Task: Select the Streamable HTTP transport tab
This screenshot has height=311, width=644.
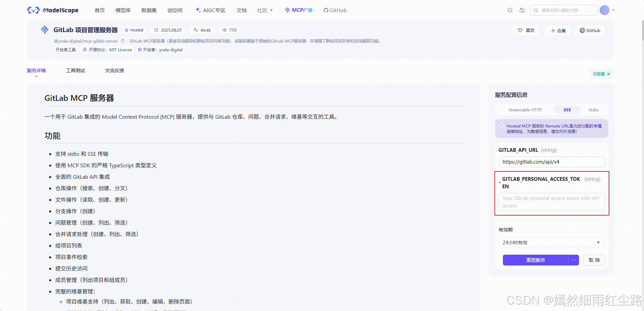Action: (x=525, y=110)
